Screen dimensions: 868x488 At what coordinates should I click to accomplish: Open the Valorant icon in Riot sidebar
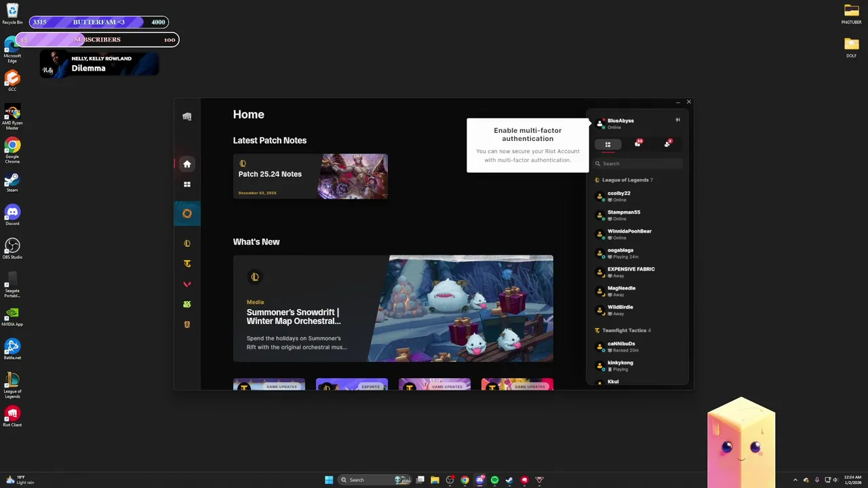187,284
